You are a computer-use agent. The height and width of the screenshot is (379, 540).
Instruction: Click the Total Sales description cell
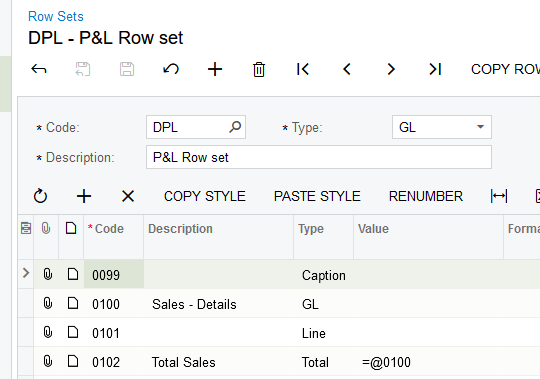219,362
